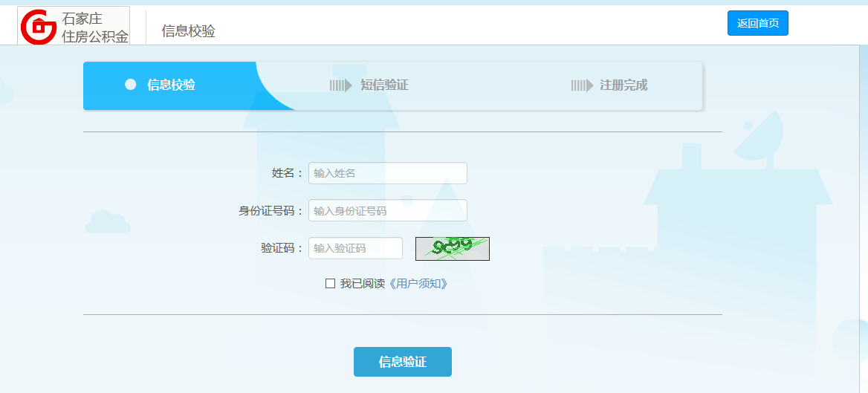Focus the 输入验证码 captcha field
Screen dimensions: 868x393
pyautogui.click(x=355, y=248)
